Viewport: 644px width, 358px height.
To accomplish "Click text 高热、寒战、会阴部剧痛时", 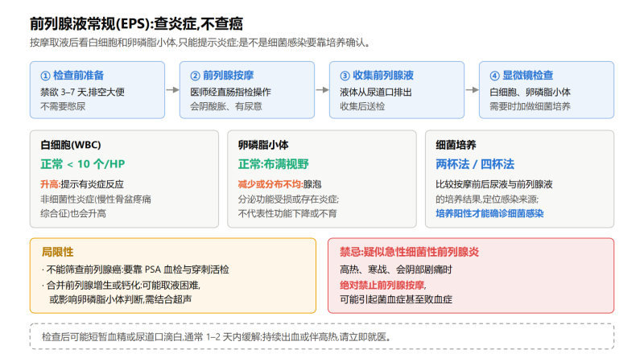I will click(396, 270).
